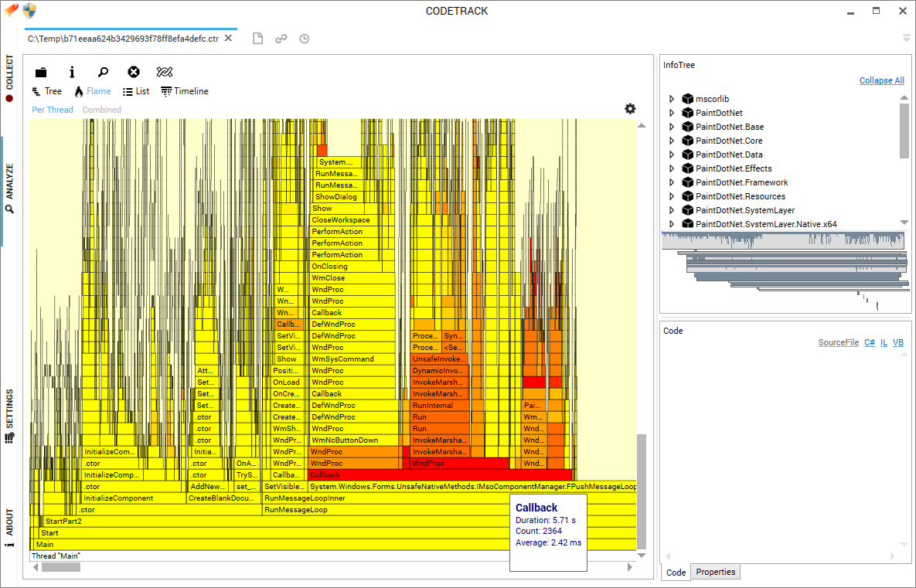Open the search magnifier tool

103,72
